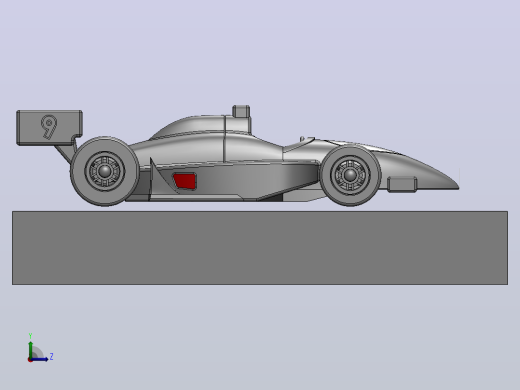Select the rear wing with number 9
520x390 pixels.
tap(49, 128)
